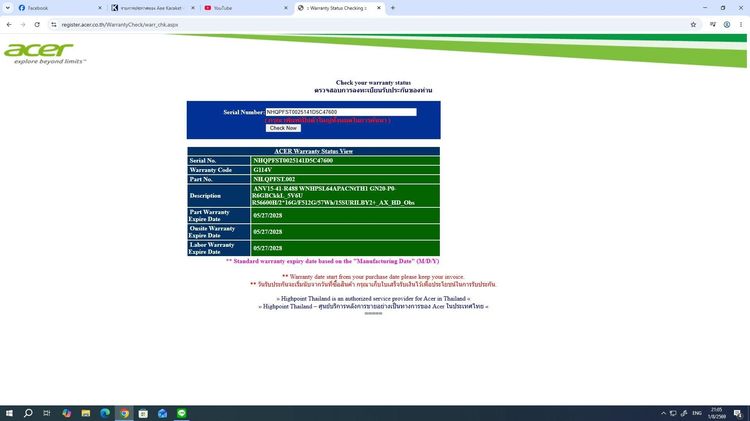Open Task View from the taskbar
Screen dimensions: 750x421
tap(47, 413)
